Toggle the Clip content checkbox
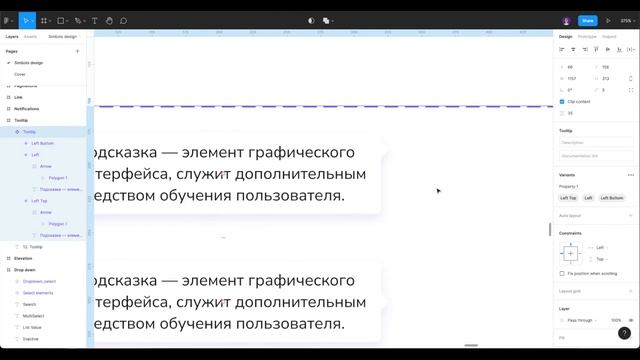Screen dimensions: 640x360 point(562,102)
